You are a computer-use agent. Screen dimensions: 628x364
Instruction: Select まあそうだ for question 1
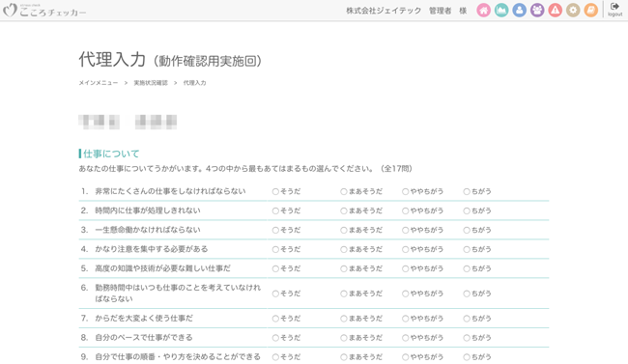(x=344, y=192)
